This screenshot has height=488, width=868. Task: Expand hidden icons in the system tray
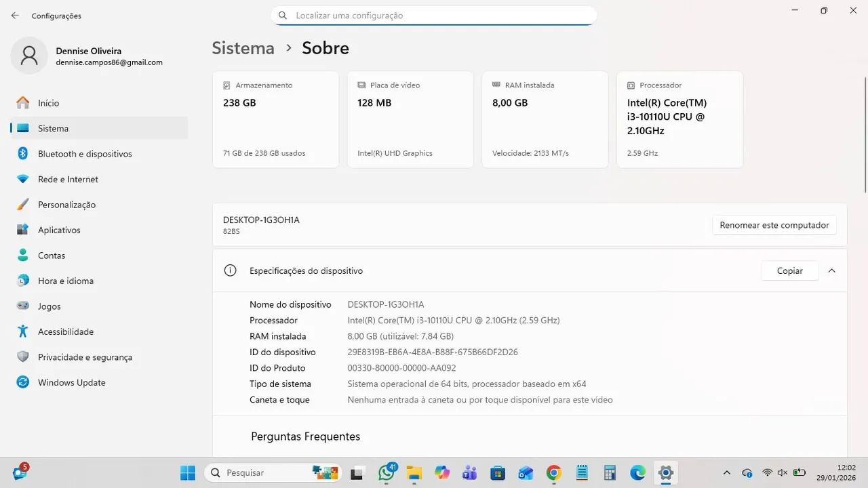coord(726,472)
